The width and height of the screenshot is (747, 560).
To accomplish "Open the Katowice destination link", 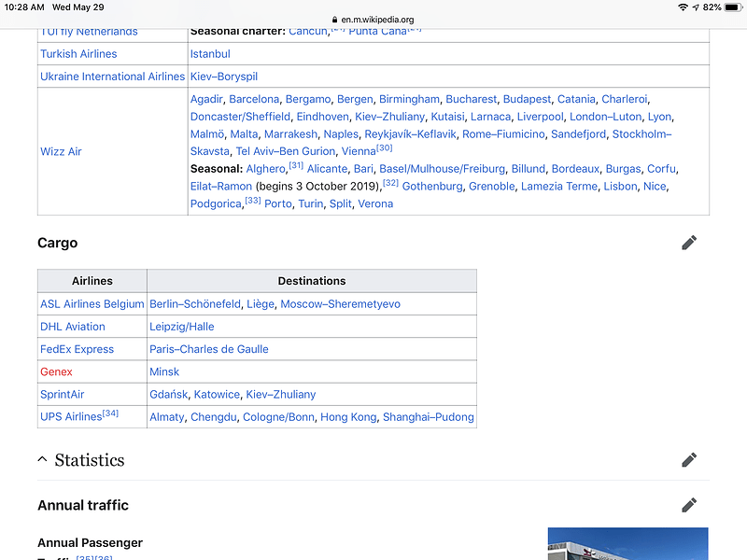I will point(217,394).
